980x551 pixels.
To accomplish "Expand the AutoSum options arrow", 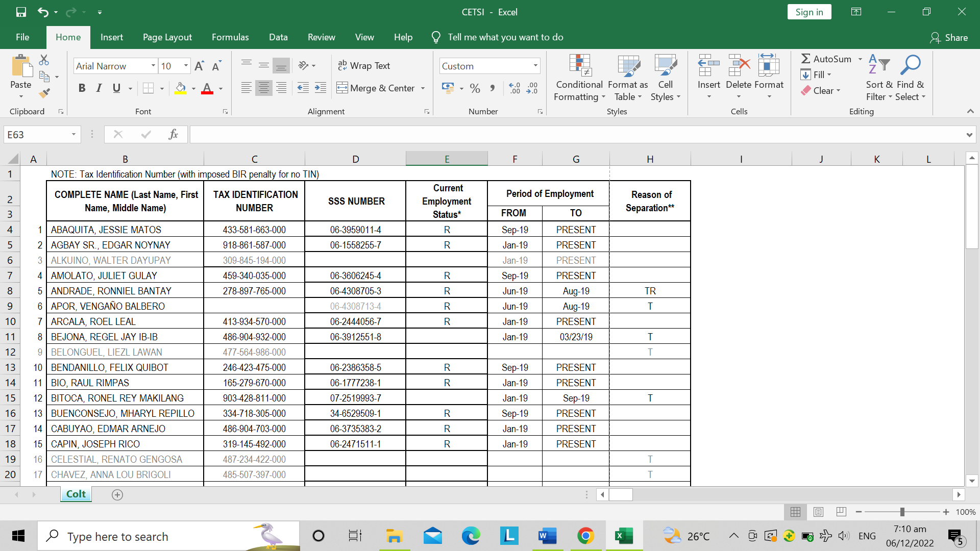I will (860, 59).
